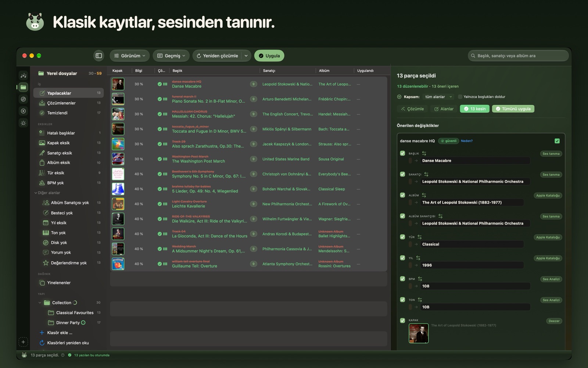The image size is (588, 368).
Task: Open the music notes library icon
Action: 23,75
